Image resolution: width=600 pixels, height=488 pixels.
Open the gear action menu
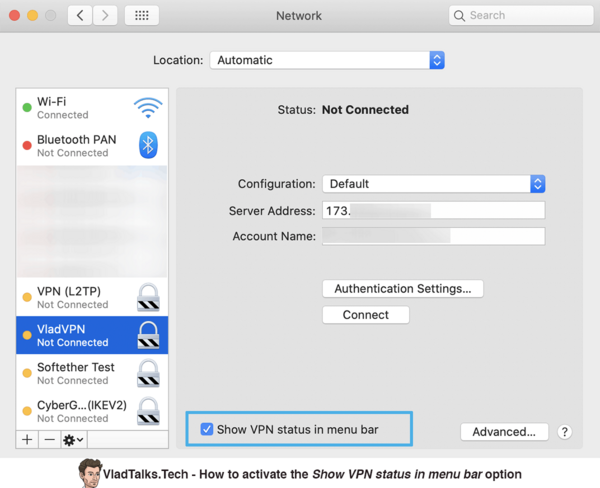[x=73, y=439]
